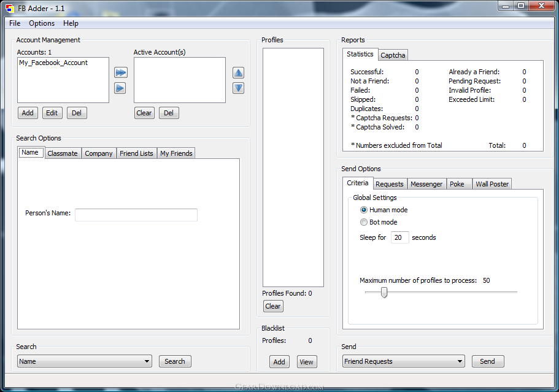The height and width of the screenshot is (392, 559).
Task: Click the move up arrow icon
Action: click(238, 73)
